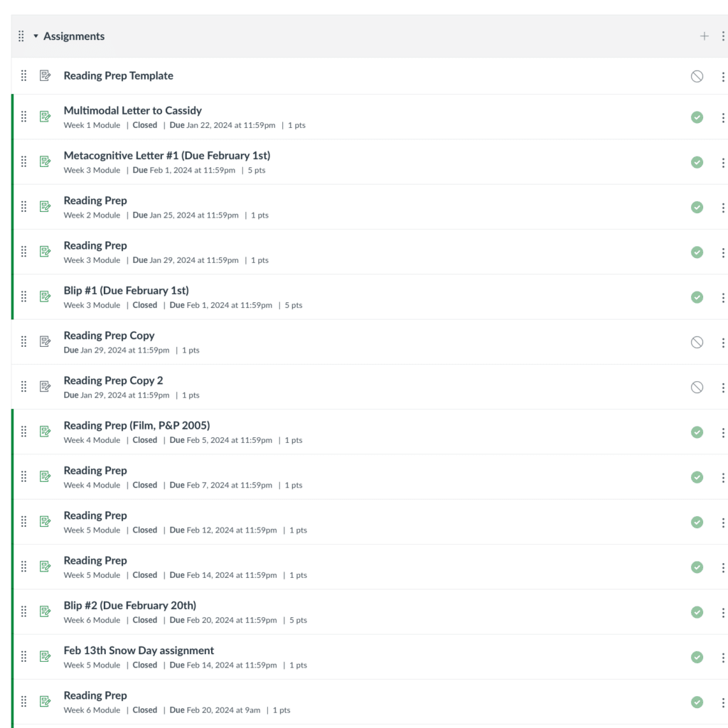Open the Reading Prep (Film, P&P 2005) assignment

(137, 424)
